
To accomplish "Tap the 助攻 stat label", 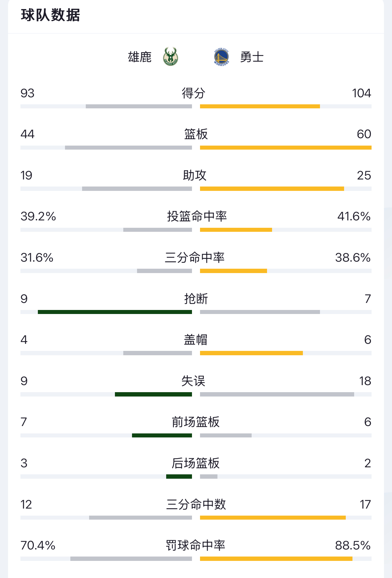I will pyautogui.click(x=195, y=175).
